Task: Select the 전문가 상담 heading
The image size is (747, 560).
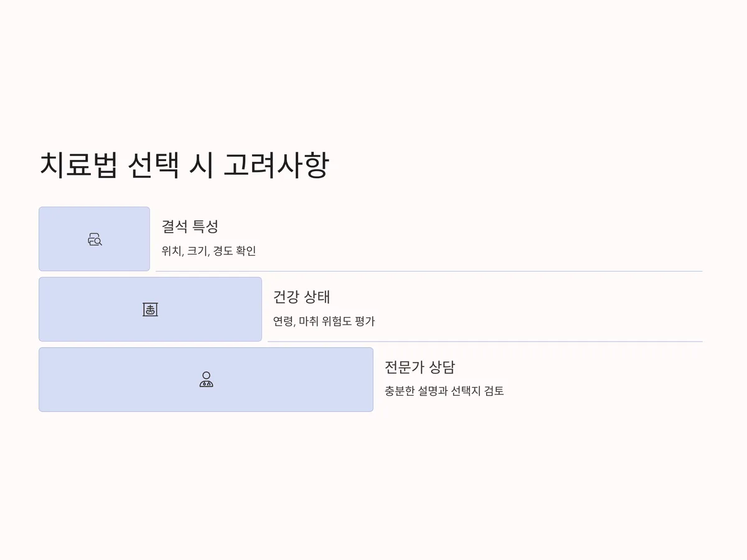Action: coord(420,367)
